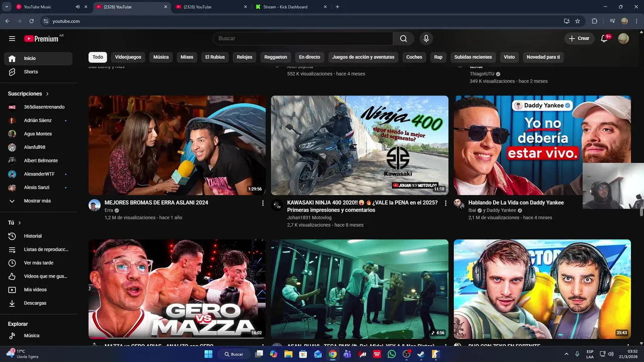Screen dimensions: 644x362
Task: Open Alexis Sanzi channel subscription
Action: [x=38, y=188]
